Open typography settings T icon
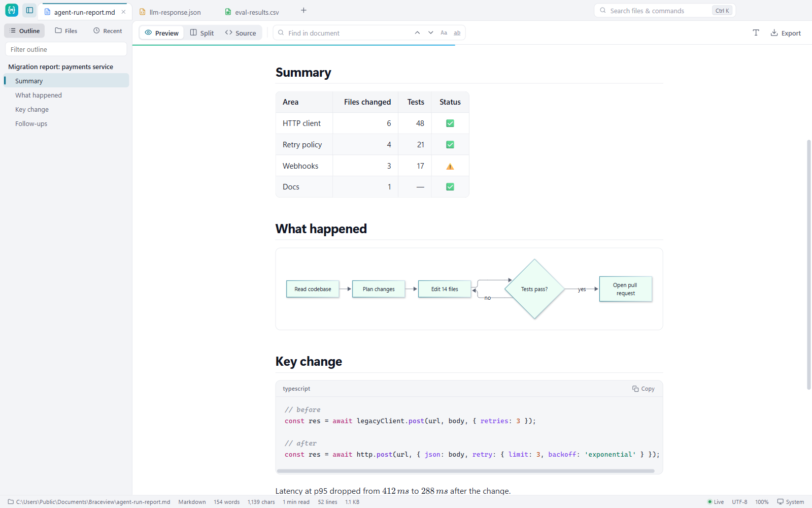 pos(756,33)
